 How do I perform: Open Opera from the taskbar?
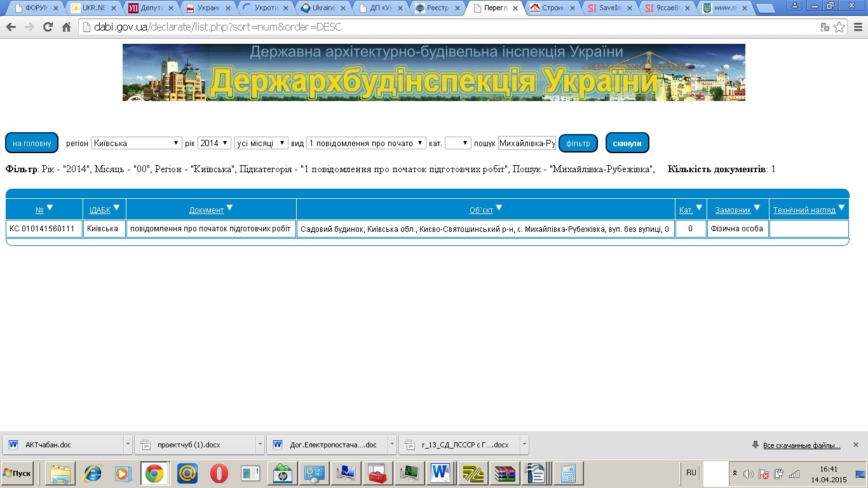coord(219,473)
